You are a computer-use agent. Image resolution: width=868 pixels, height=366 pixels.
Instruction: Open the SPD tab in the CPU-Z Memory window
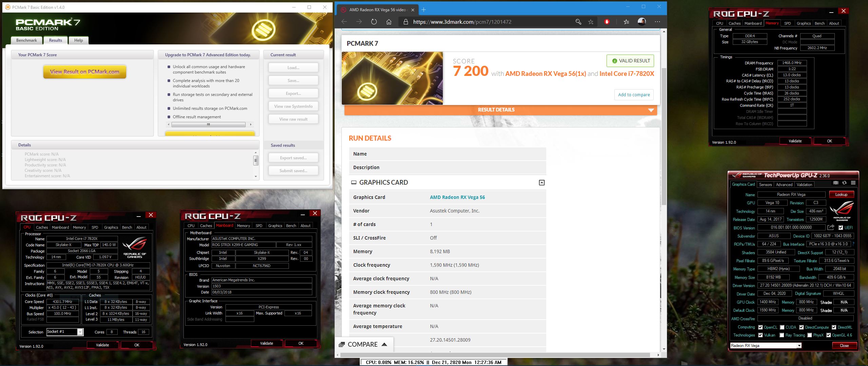pos(787,23)
